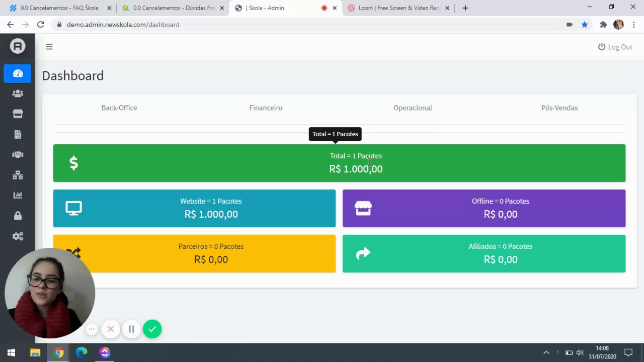Click Offline = 0 Pacotes label
This screenshot has width=644, height=362.
(x=501, y=201)
